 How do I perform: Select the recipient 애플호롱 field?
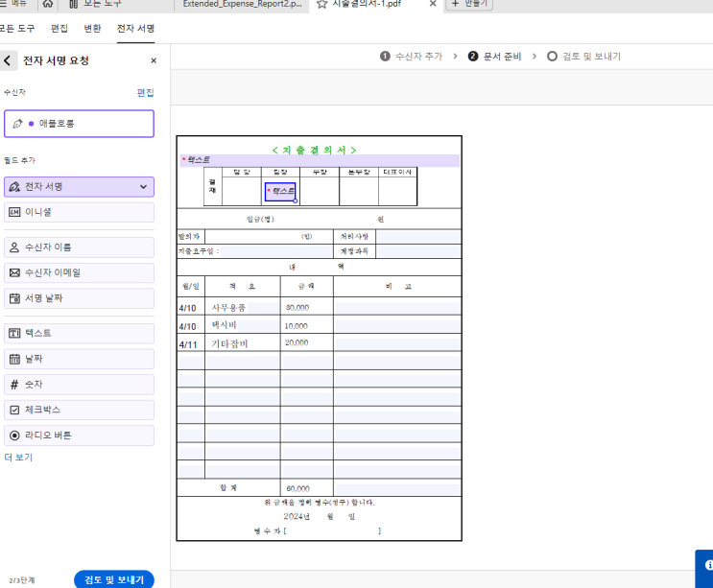point(79,124)
